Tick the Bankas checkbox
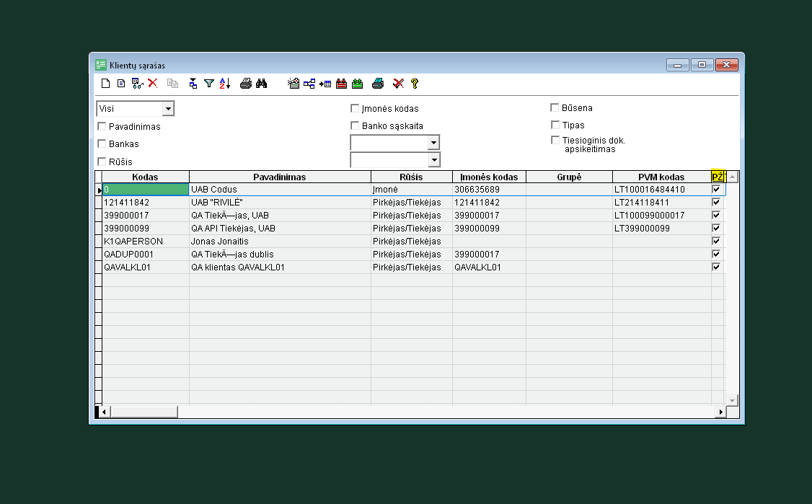Image resolution: width=812 pixels, height=504 pixels. pyautogui.click(x=102, y=143)
